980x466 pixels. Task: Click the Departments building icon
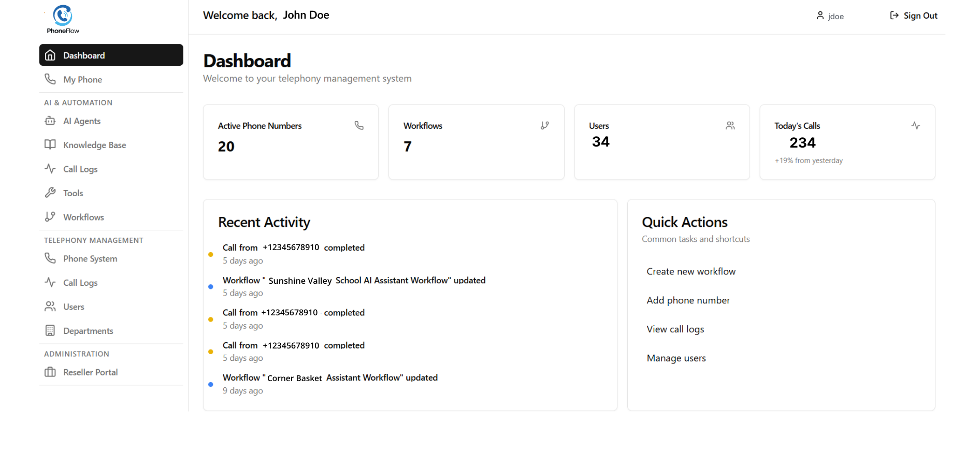pyautogui.click(x=50, y=330)
